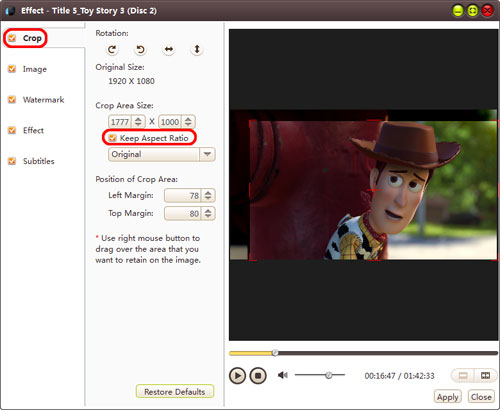The image size is (500, 410).
Task: Click the Apply button
Action: 448,397
